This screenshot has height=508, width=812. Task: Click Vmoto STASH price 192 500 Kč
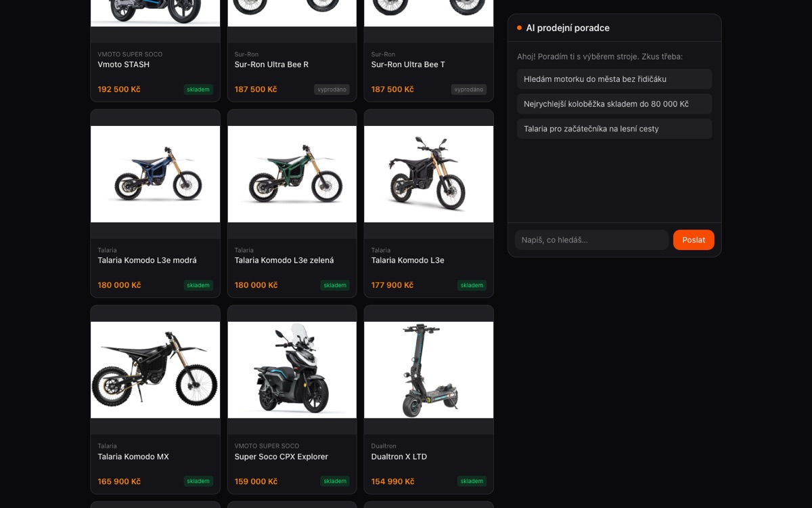[x=119, y=89]
